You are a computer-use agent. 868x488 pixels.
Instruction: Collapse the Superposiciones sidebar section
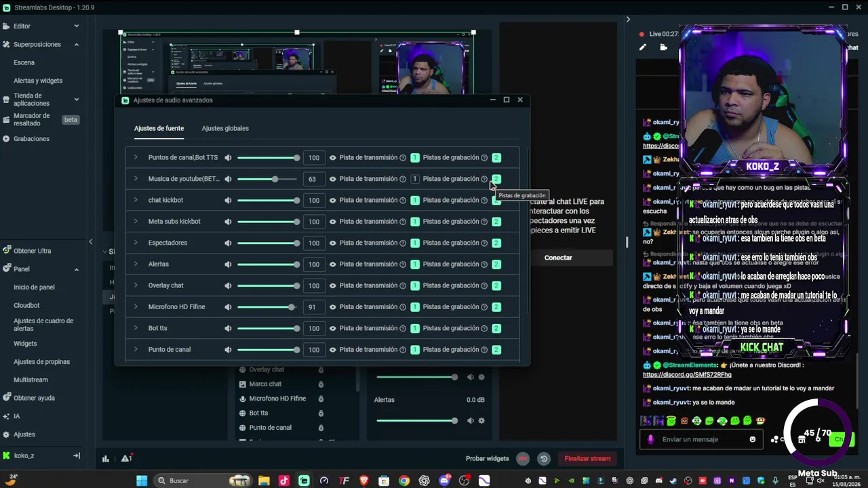[76, 44]
